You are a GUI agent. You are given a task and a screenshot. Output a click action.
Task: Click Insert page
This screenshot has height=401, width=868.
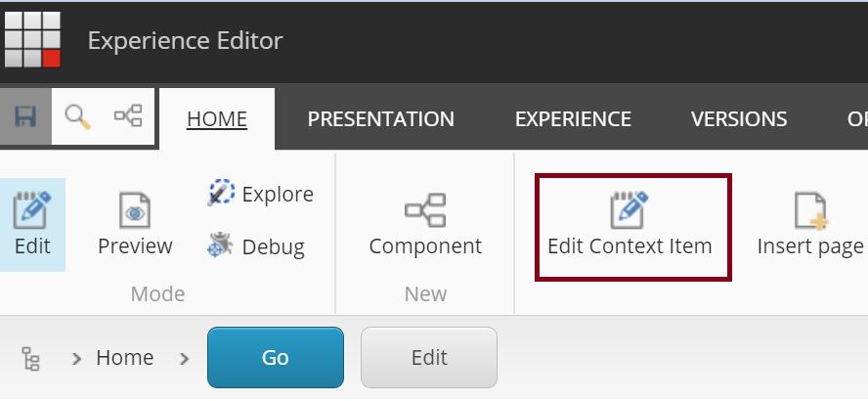coord(810,224)
